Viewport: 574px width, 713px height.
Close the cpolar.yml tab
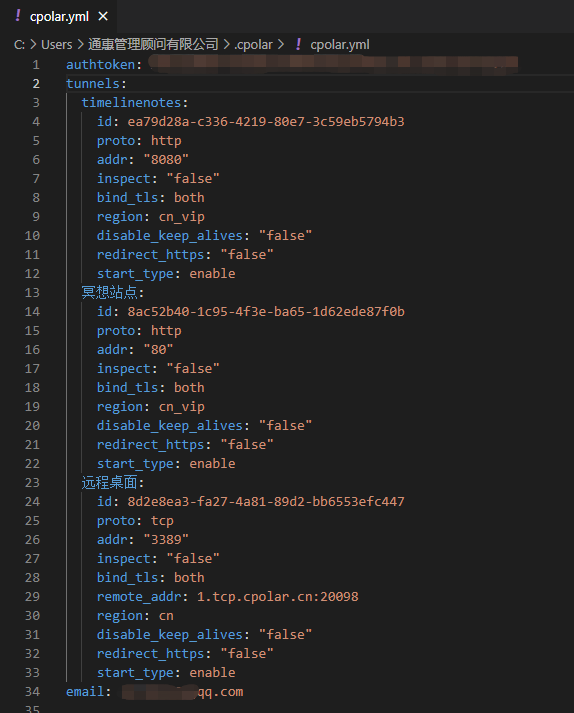click(103, 16)
